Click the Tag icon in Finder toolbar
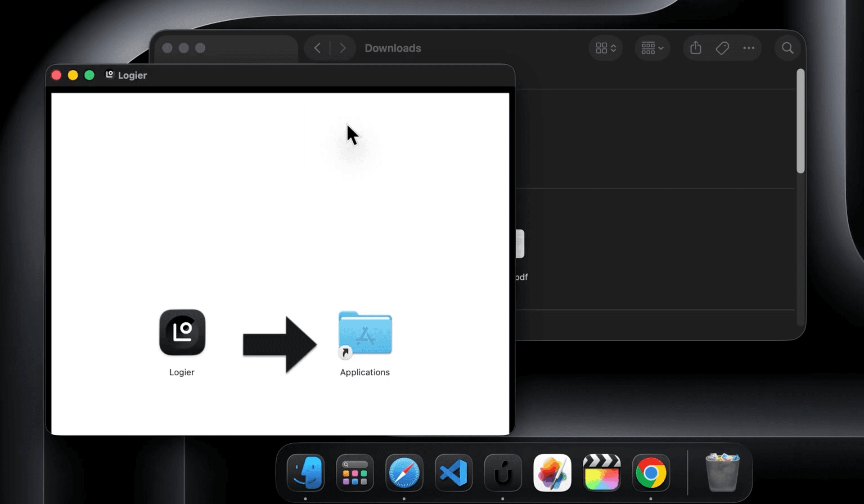Image resolution: width=864 pixels, height=504 pixels. (722, 48)
